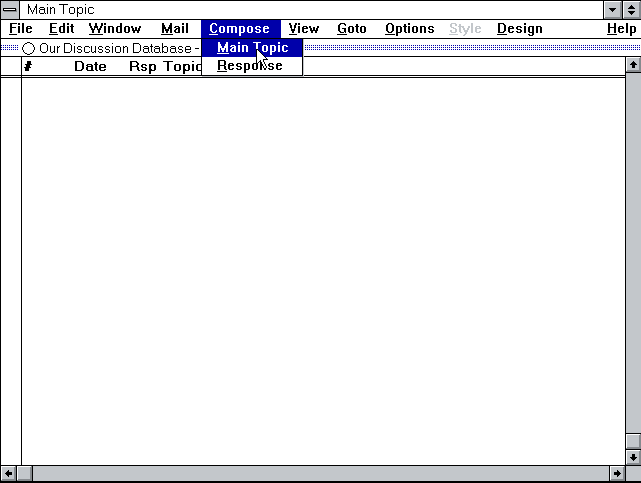The width and height of the screenshot is (641, 483).
Task: Expand the Edit menu
Action: 62,29
